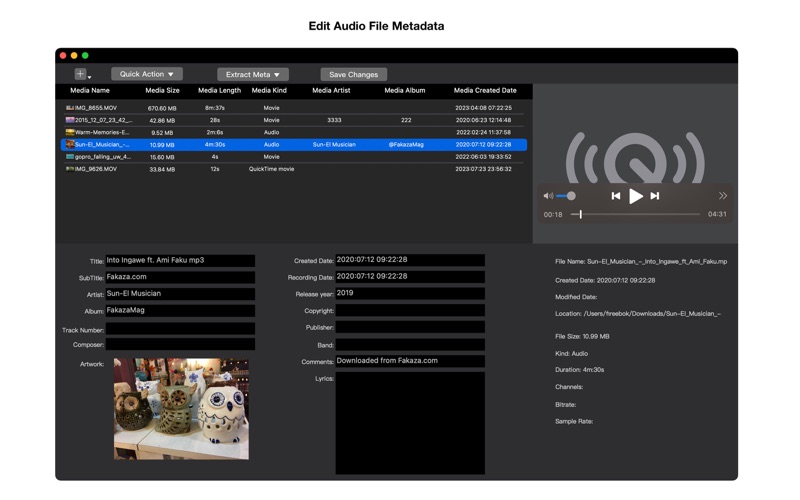Viewport: 800px width, 500px height.
Task: Click the Track Number input field
Action: click(x=180, y=329)
